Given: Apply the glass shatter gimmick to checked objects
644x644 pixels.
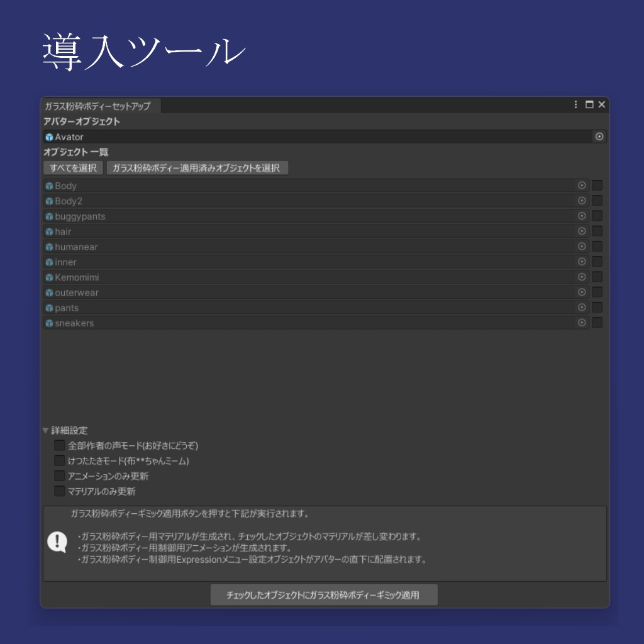Looking at the screenshot, I should pyautogui.click(x=323, y=594).
